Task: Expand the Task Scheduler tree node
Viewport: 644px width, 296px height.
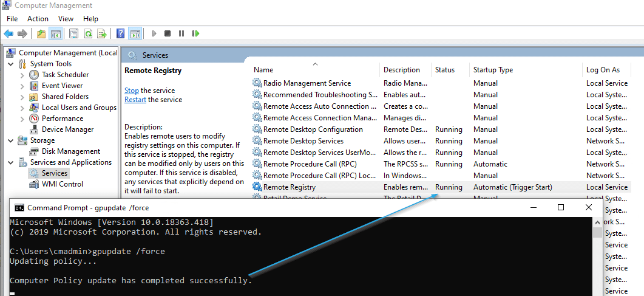Action: pyautogui.click(x=22, y=75)
